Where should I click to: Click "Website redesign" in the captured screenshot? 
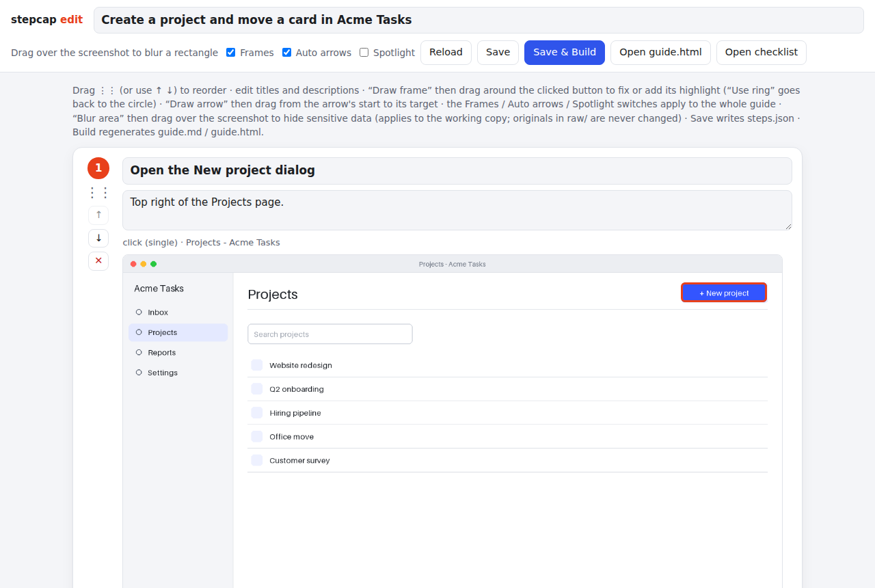(301, 365)
